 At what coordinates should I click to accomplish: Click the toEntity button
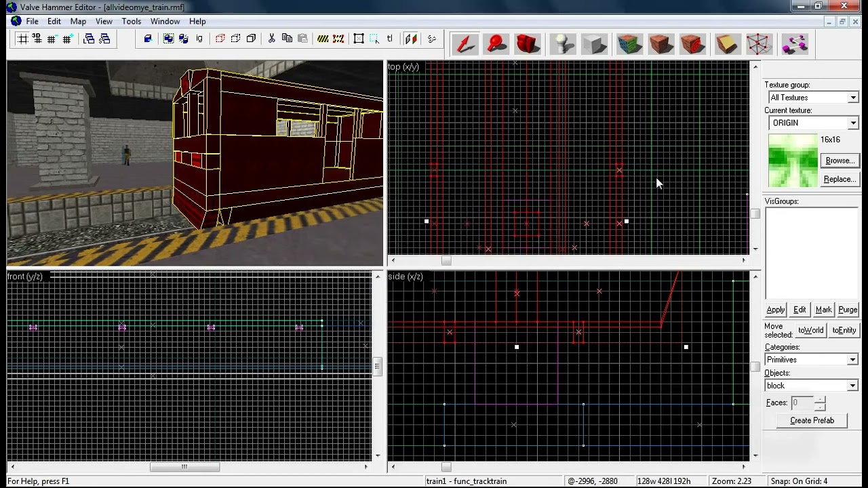pos(844,330)
